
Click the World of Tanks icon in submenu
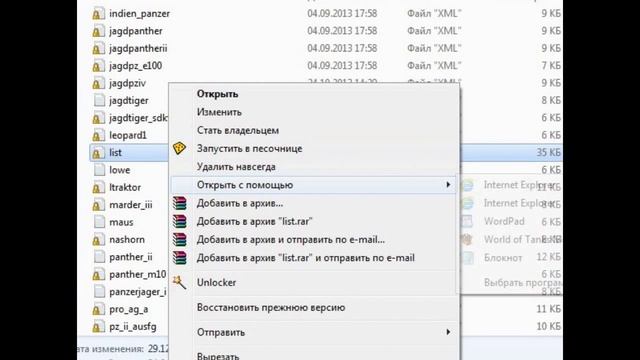(x=467, y=239)
